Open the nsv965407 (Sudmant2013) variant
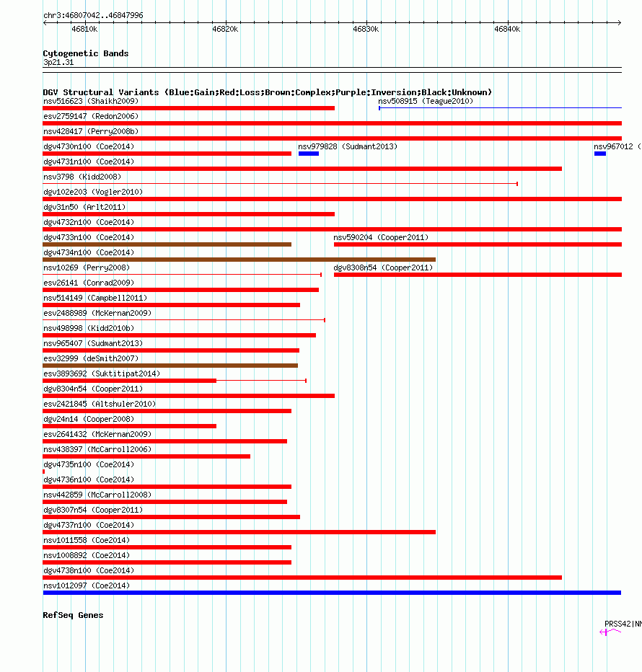Screen dimensions: 642x672 tap(93, 343)
